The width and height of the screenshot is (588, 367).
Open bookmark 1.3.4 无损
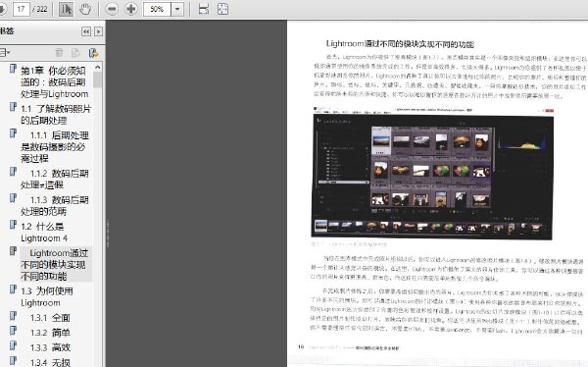point(50,362)
